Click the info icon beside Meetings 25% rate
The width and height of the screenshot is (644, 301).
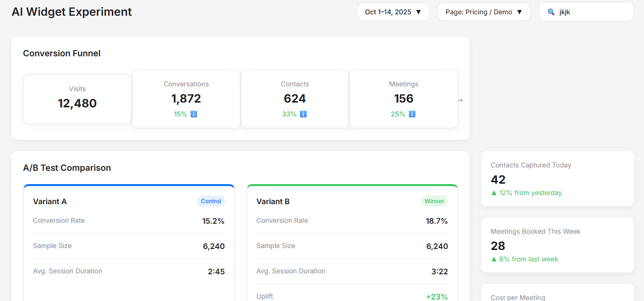(x=412, y=114)
